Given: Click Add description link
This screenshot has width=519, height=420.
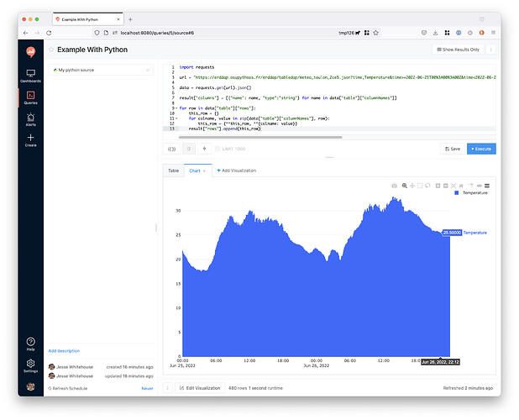Looking at the screenshot, I should point(64,351).
